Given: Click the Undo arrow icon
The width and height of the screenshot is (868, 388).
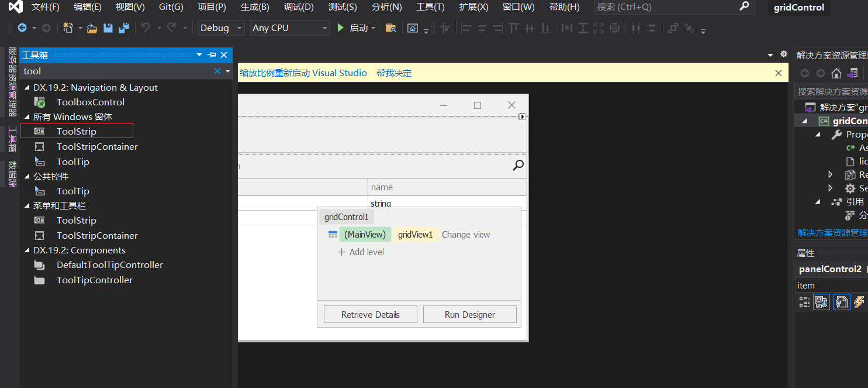Looking at the screenshot, I should tap(146, 28).
